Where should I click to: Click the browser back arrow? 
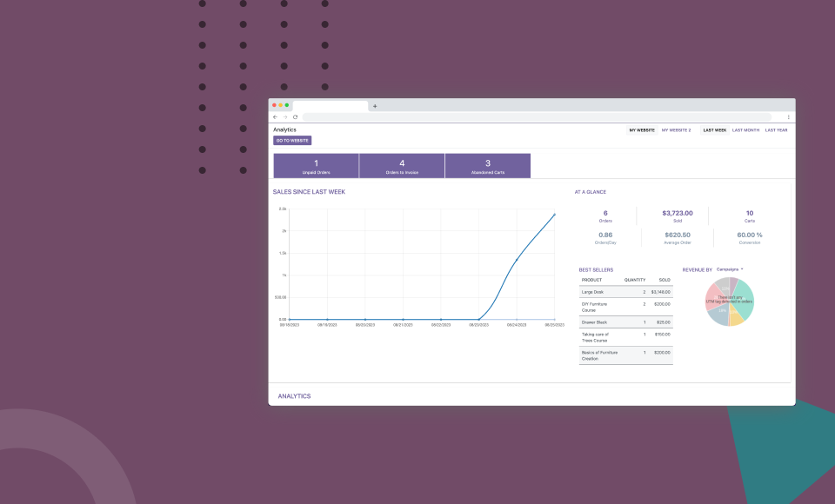276,116
